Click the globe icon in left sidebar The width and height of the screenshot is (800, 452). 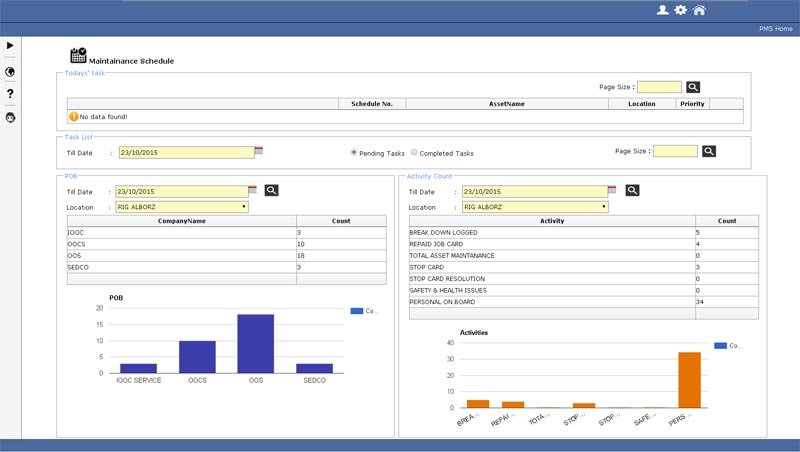point(10,71)
